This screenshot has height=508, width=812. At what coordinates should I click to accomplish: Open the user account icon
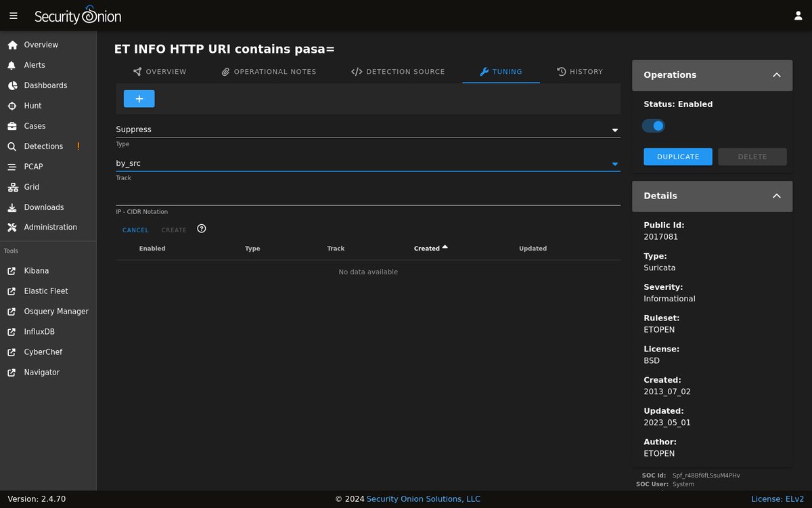(798, 16)
